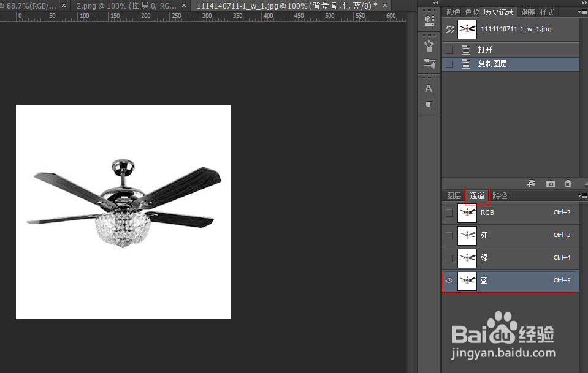This screenshot has height=373, width=588.
Task: Show the RGB composite channel
Action: 449,213
